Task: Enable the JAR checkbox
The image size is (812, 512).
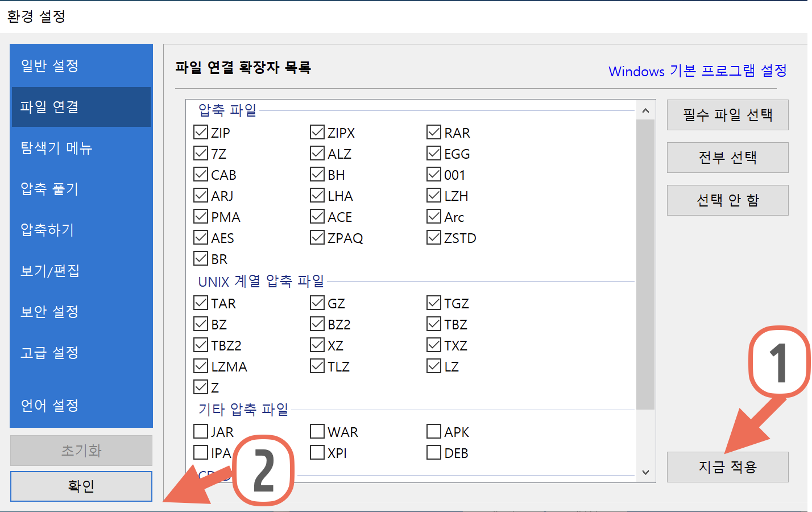Action: 201,432
